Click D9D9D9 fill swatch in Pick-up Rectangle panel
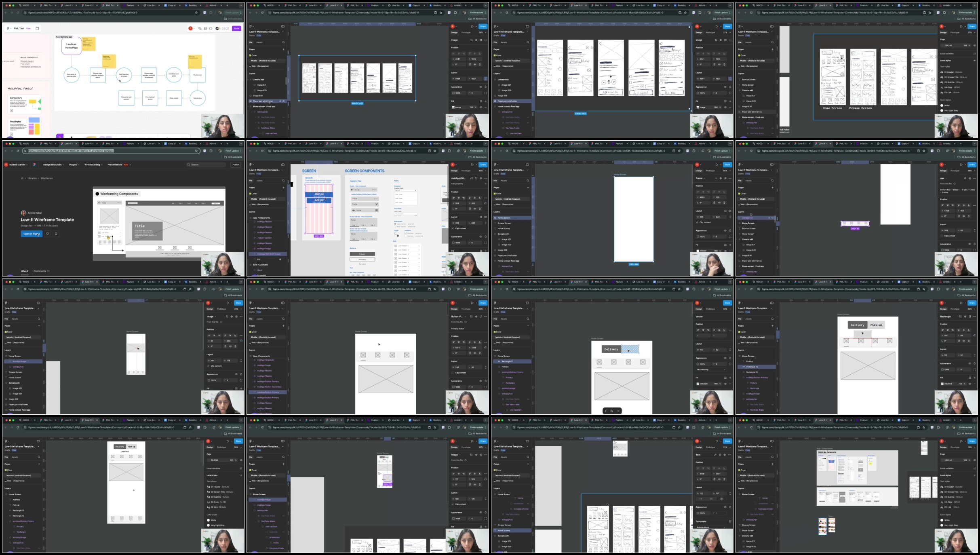The image size is (980, 555). point(942,384)
